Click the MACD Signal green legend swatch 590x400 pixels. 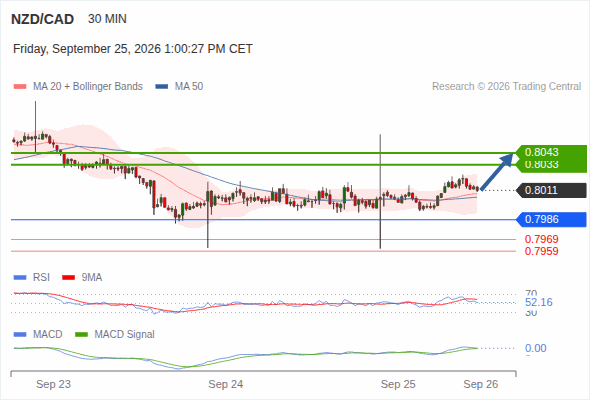click(81, 335)
